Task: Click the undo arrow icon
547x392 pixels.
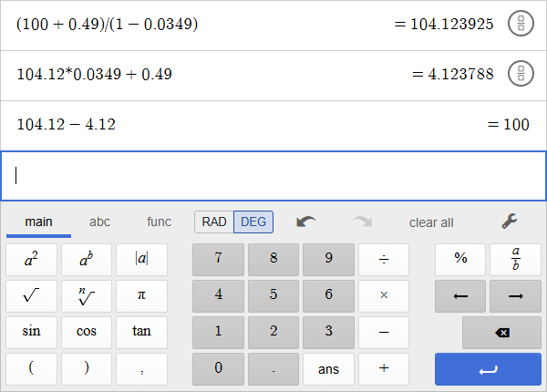Action: pyautogui.click(x=306, y=222)
